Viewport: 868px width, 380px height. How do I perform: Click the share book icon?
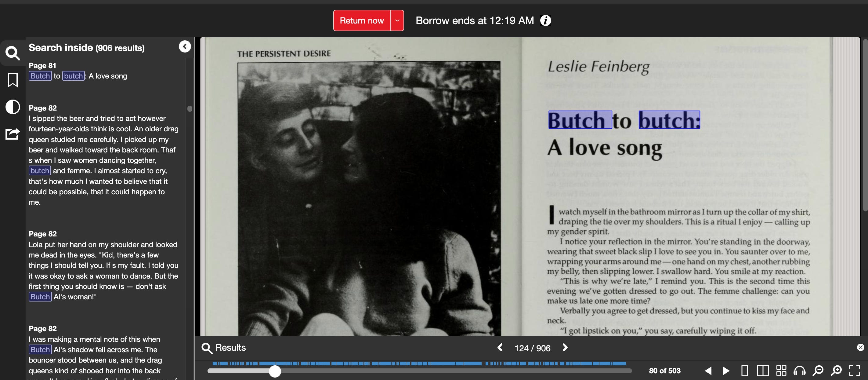point(13,134)
